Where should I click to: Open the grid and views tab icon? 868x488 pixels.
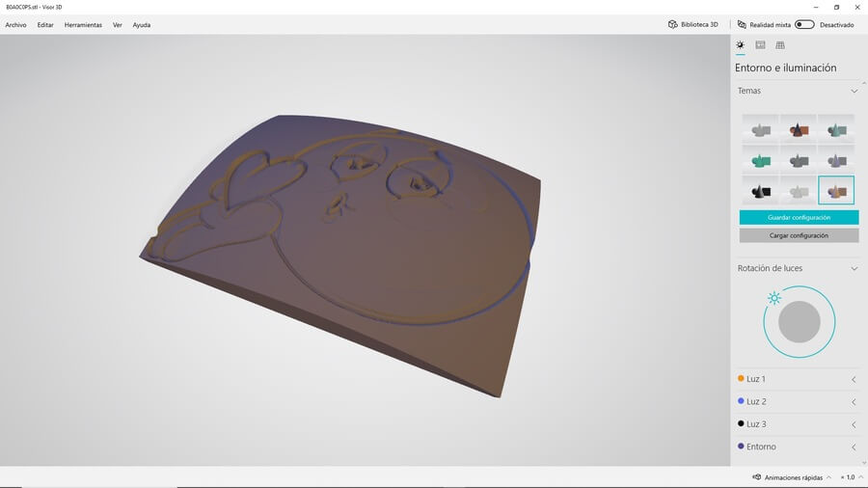coord(780,45)
